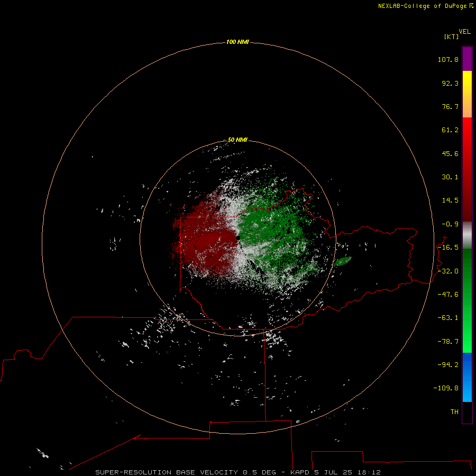The width and height of the screenshot is (476, 476).
Task: Select the -32.0 velocity scale value
Action: (x=448, y=271)
